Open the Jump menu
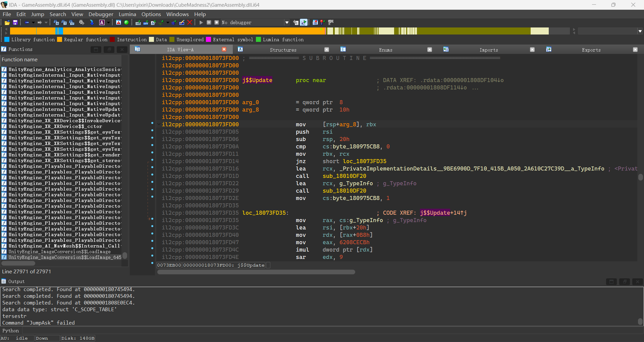Image resolution: width=644 pixels, height=342 pixels. 38,14
